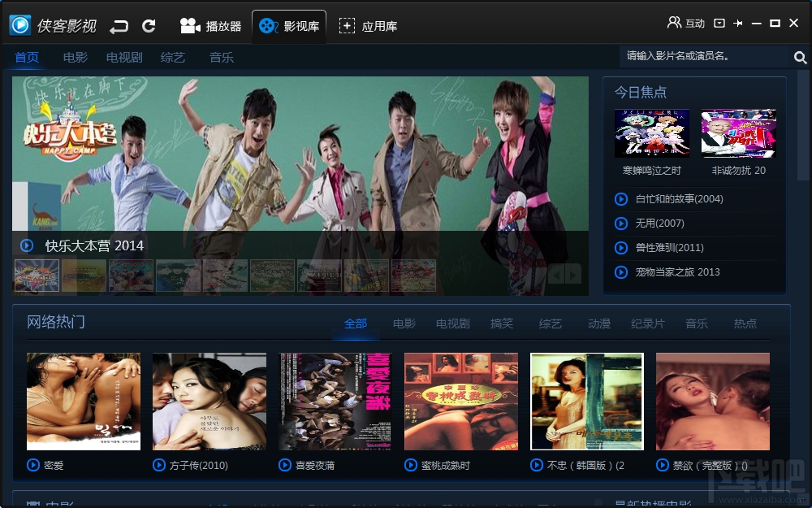Screen dimensions: 812x508
Task: Filter 网络热门 by 纪录片
Action: click(x=648, y=323)
